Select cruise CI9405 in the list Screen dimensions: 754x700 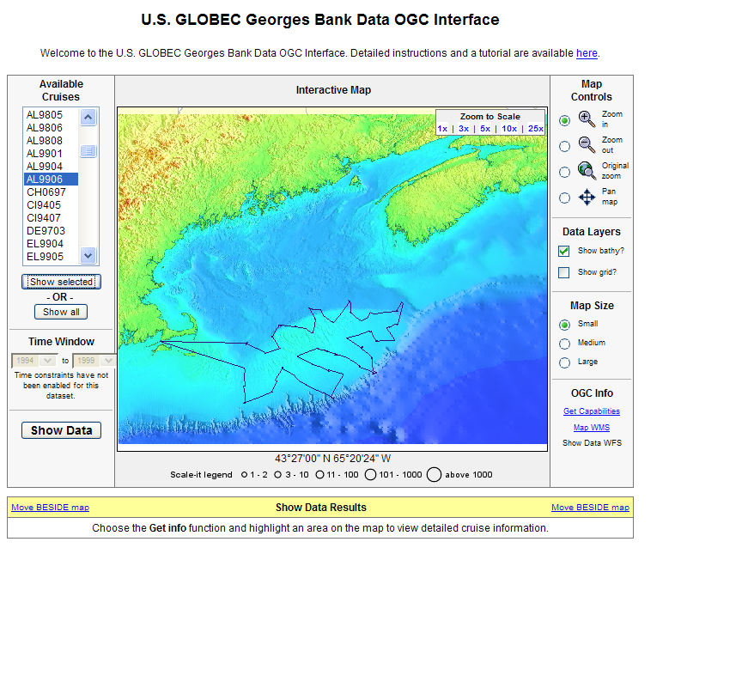51,205
